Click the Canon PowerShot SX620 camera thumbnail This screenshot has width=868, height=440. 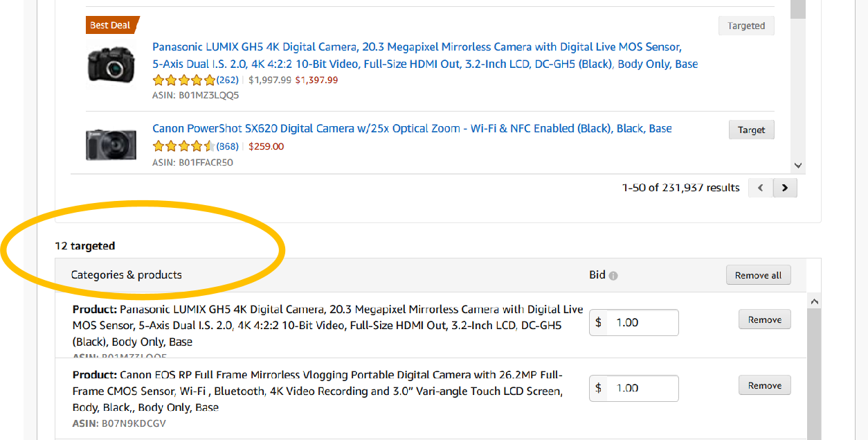tap(111, 144)
